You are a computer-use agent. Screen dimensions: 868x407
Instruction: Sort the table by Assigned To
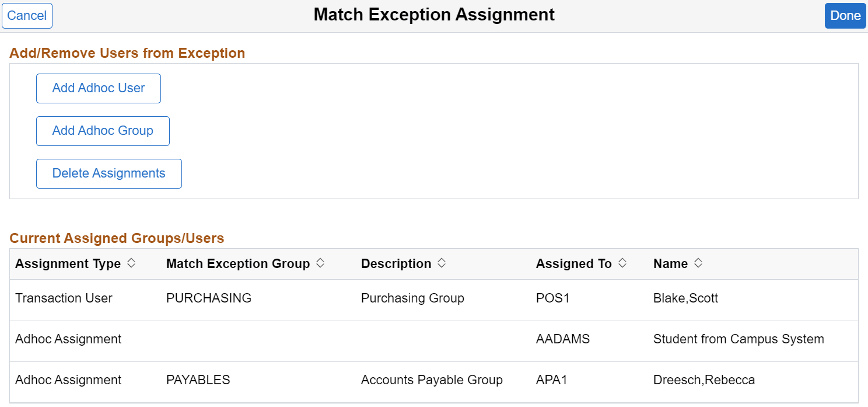[572, 263]
